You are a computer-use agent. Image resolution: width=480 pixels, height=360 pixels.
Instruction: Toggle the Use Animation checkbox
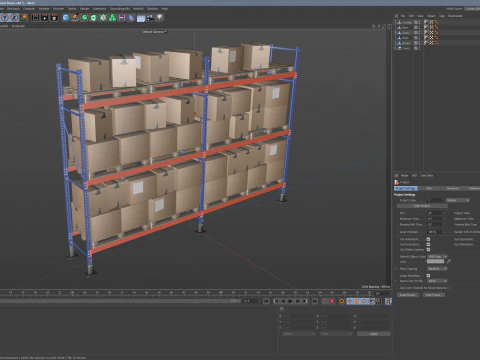click(x=428, y=239)
